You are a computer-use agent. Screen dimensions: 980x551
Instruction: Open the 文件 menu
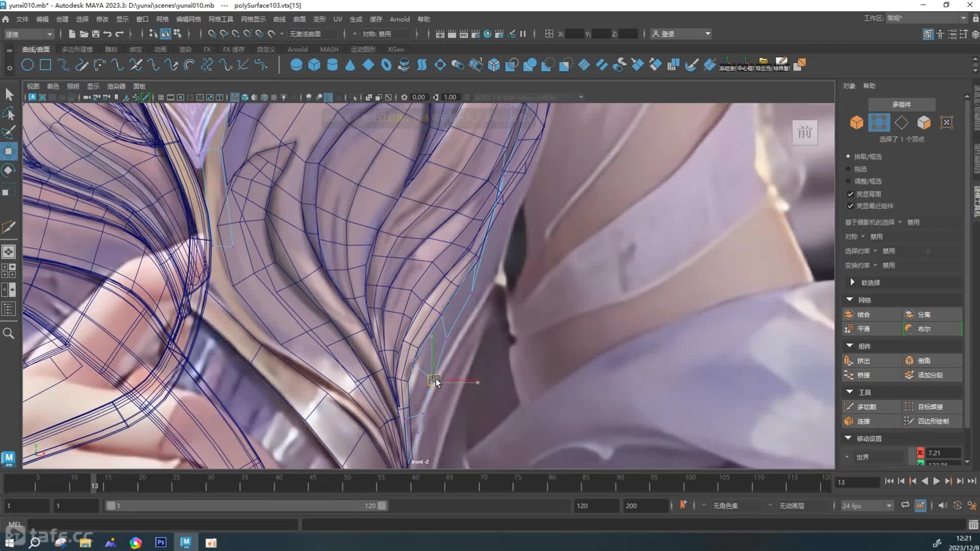pos(22,19)
